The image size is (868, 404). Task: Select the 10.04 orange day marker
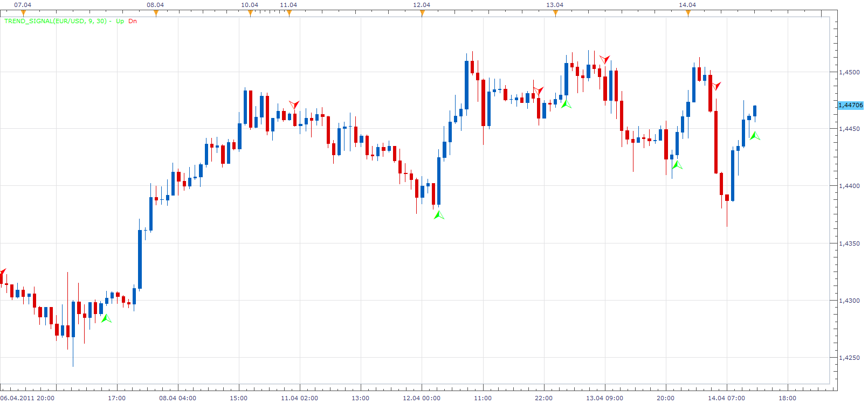click(x=250, y=13)
